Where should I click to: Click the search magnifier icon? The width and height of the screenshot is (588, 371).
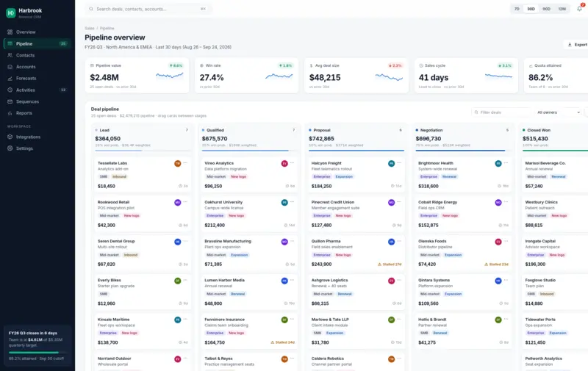pos(91,9)
